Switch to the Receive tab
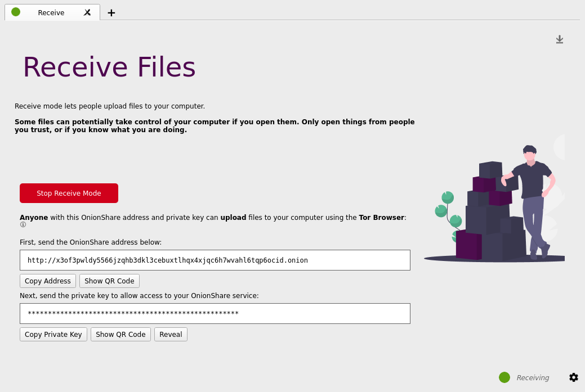Viewport: 585px width, 392px height. 51,12
